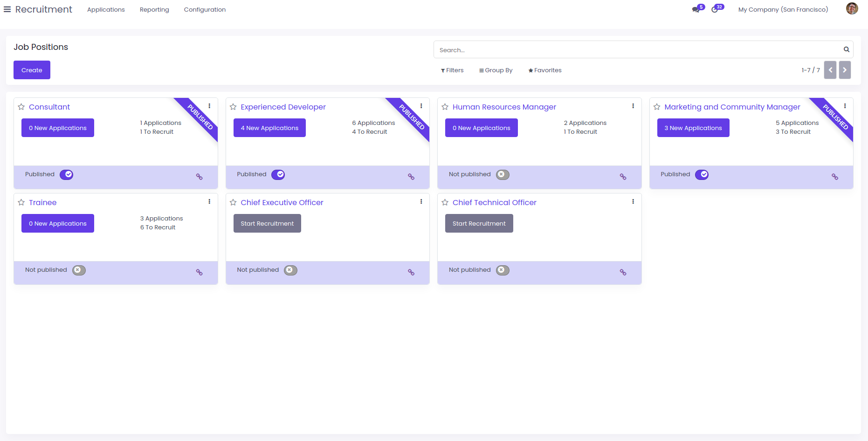Publish the Human Resources Manager position
Image resolution: width=868 pixels, height=441 pixels.
pyautogui.click(x=503, y=174)
